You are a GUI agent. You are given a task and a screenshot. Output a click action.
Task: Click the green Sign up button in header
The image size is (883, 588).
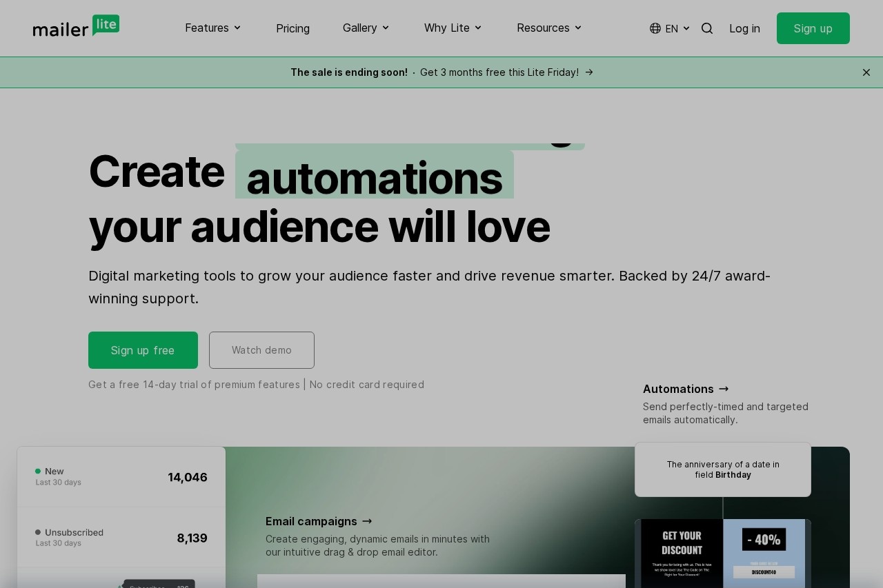(813, 28)
